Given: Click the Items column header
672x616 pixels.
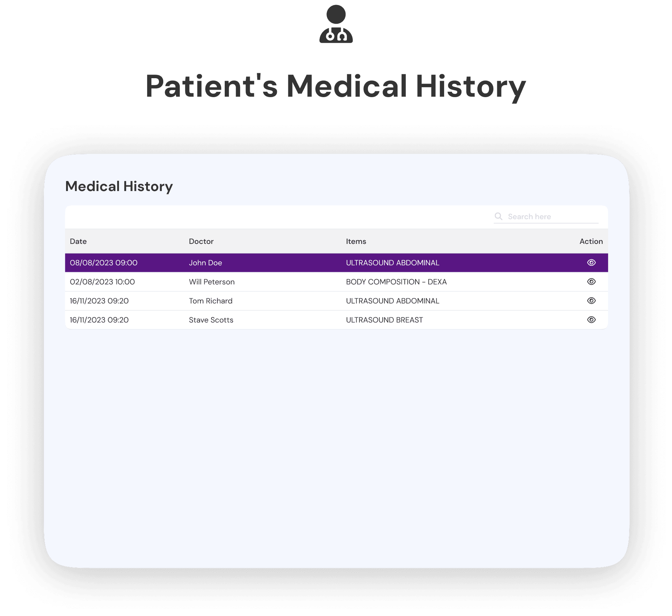Looking at the screenshot, I should point(356,241).
